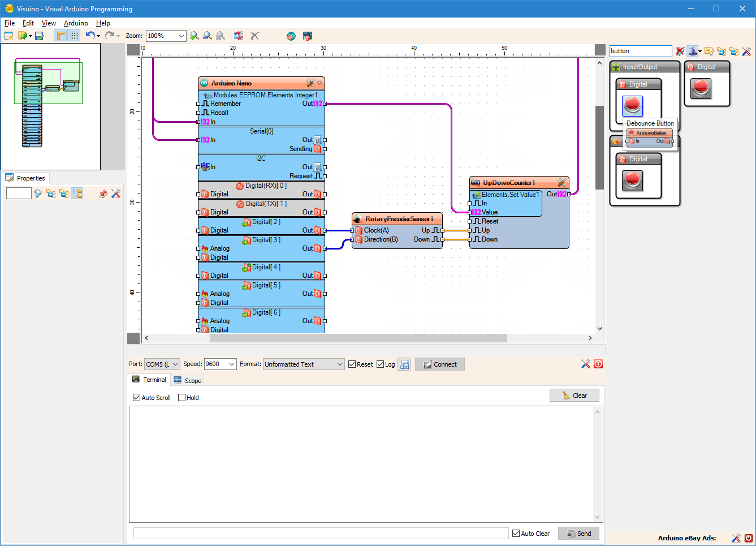The image size is (756, 546).
Task: Click the upload to Arduino board icon
Action: point(307,36)
